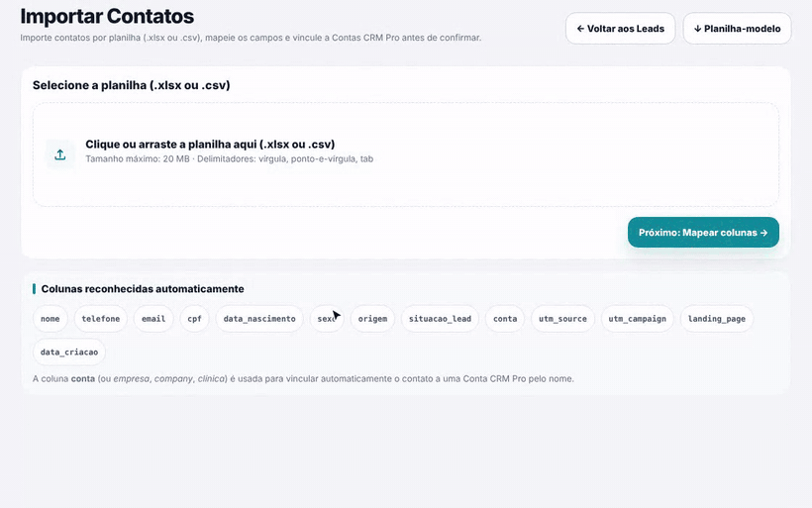Select the 'telefone' column chip
This screenshot has width=812, height=508.
(100, 319)
